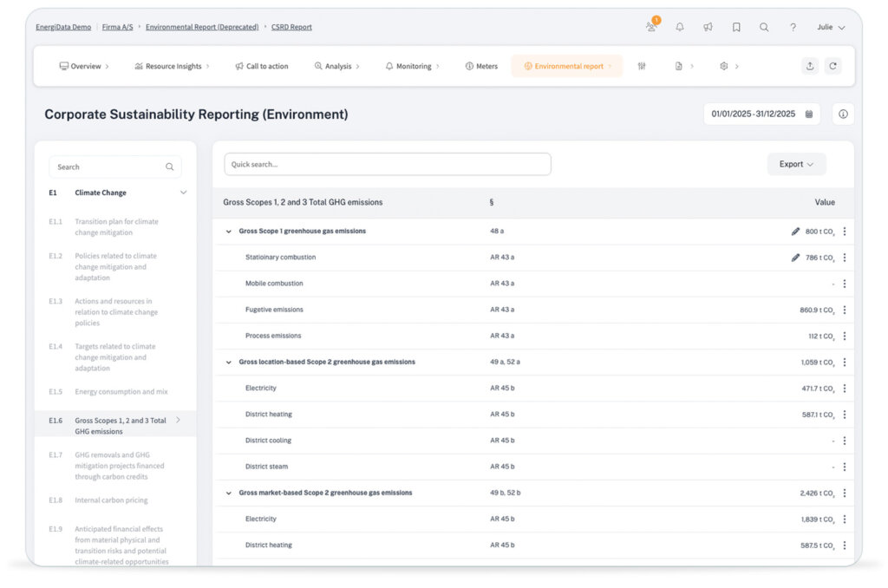Open the 01/01/2025-31/12/2025 date range picker

[x=761, y=114]
